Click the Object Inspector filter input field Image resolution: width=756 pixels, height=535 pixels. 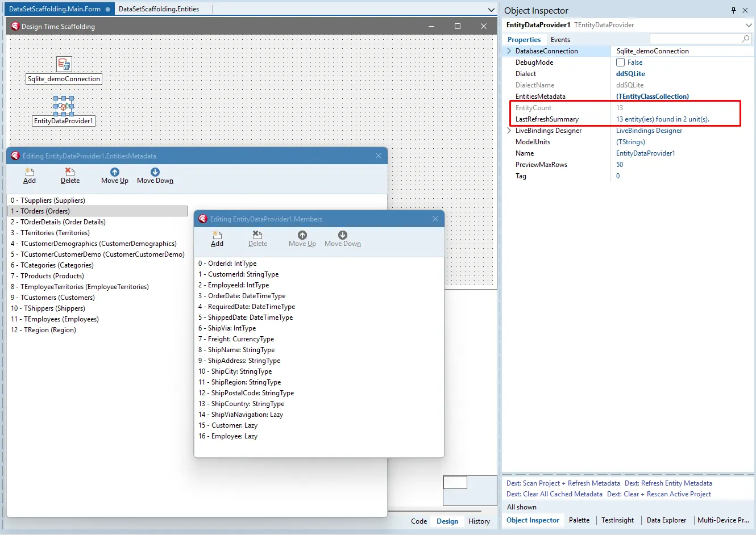click(x=695, y=39)
